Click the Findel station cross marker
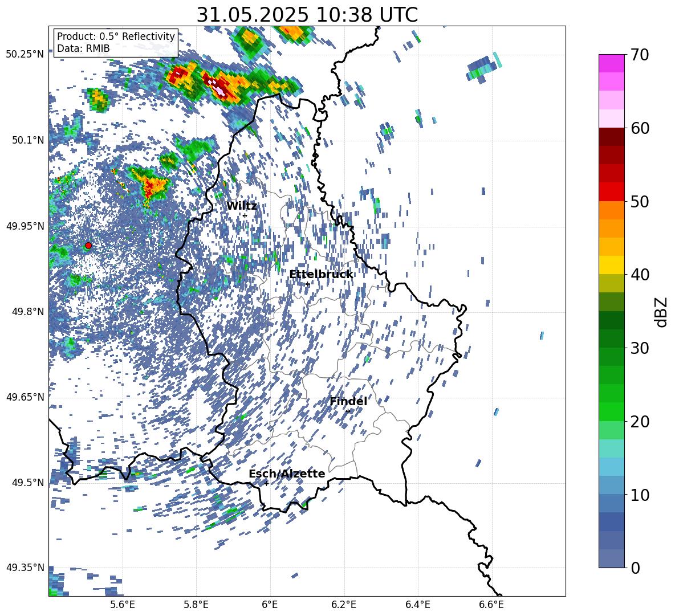 coord(348,411)
